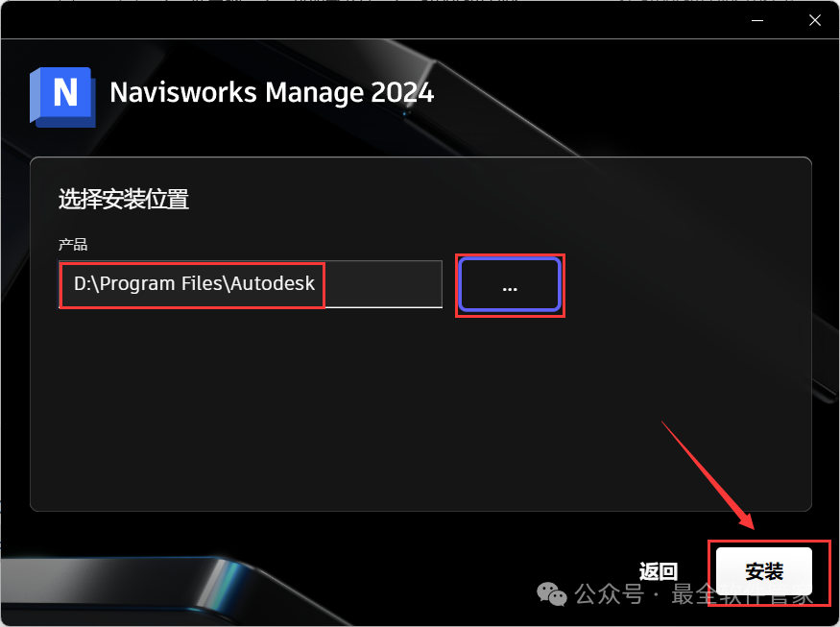Go back using the 返回 button
Screen dimensions: 840x627
pos(659,571)
